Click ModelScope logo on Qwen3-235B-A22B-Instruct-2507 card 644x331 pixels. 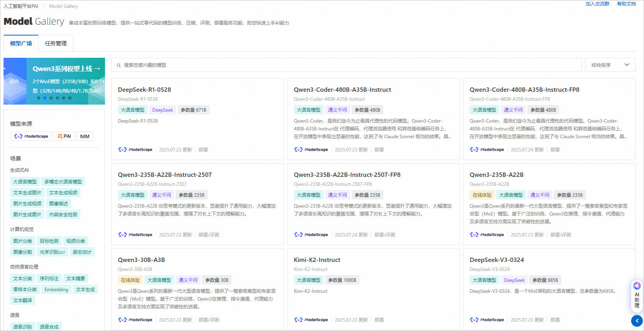[x=135, y=235]
